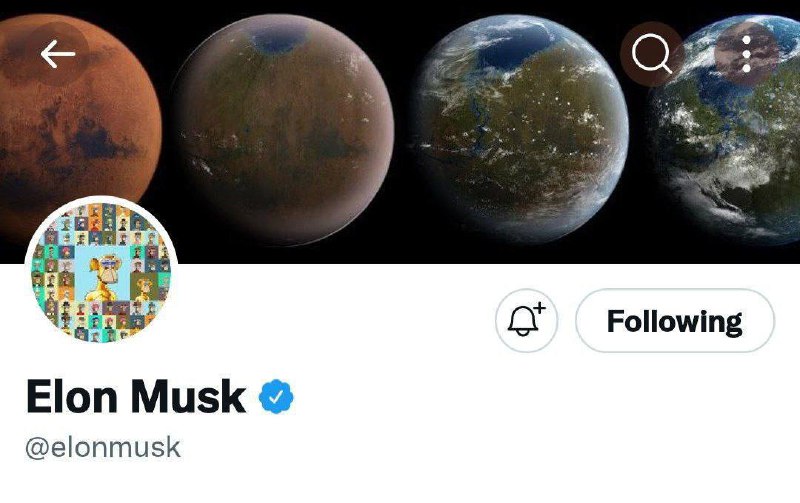Go back using the left arrow

pos(58,54)
